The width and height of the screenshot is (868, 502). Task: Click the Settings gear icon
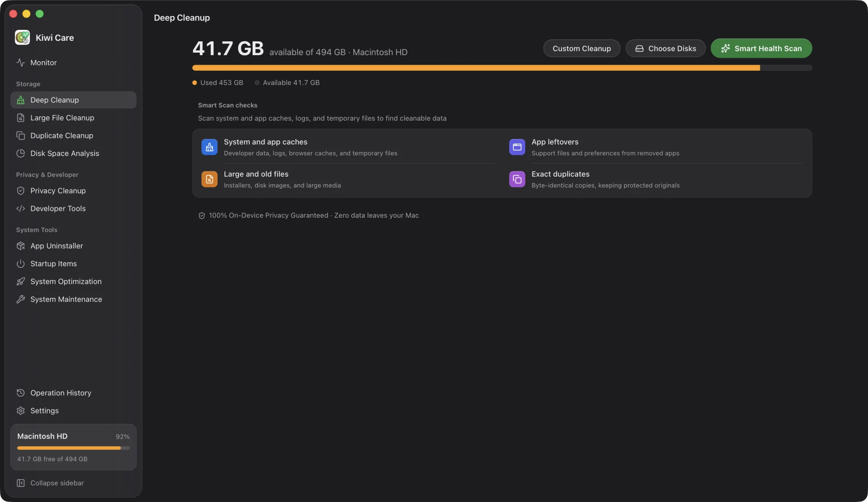pos(20,410)
